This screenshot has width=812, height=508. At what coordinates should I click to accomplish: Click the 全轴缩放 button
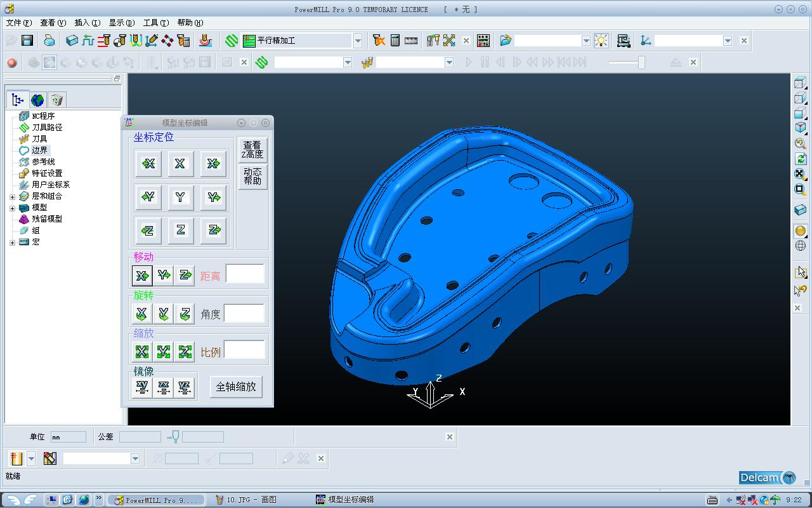(x=236, y=387)
